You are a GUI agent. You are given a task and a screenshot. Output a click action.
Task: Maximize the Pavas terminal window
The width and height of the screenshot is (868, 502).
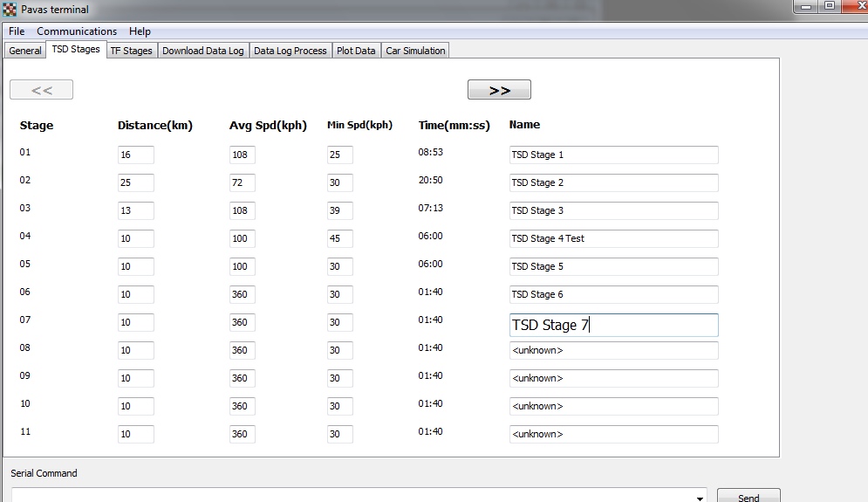click(x=829, y=6)
